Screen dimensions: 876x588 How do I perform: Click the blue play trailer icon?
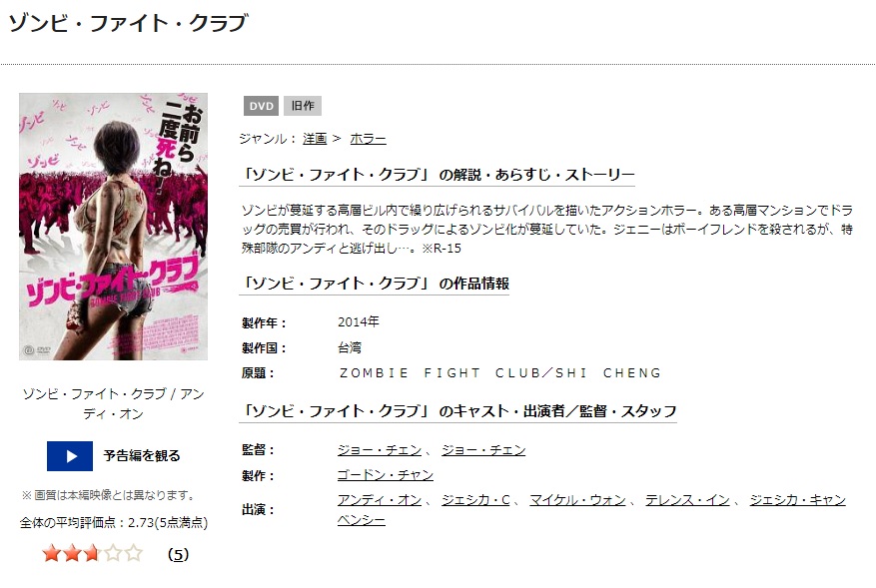[70, 456]
